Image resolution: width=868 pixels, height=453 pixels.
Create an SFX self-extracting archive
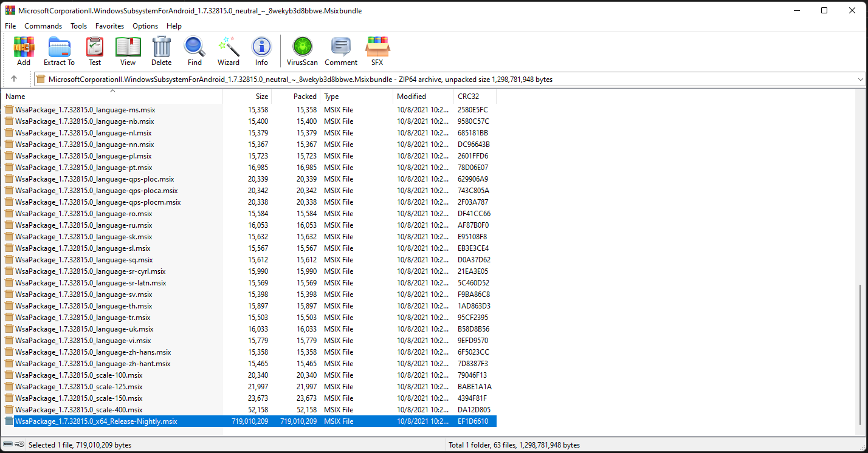click(377, 51)
